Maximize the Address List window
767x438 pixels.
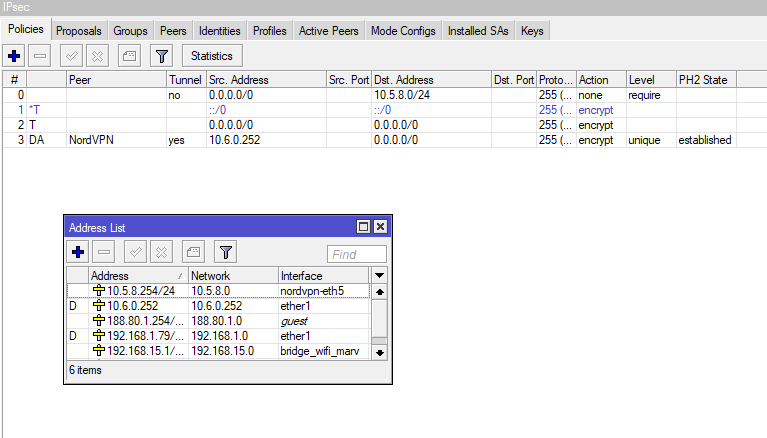pos(363,227)
